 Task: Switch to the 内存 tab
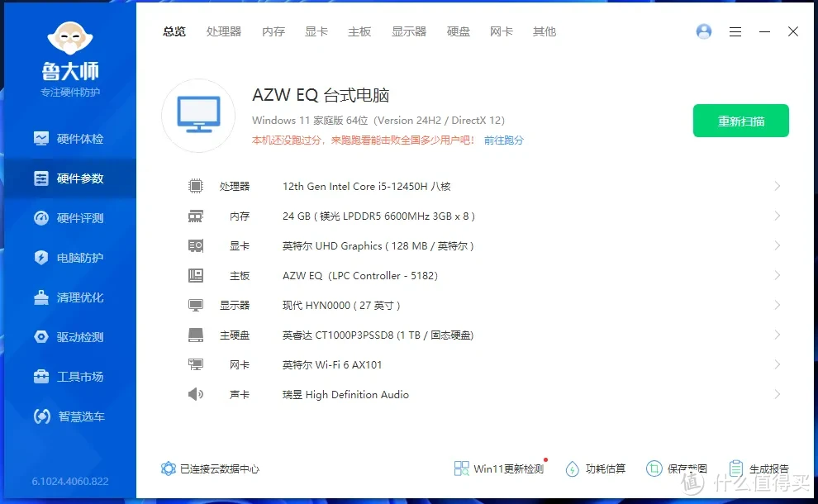[x=273, y=32]
